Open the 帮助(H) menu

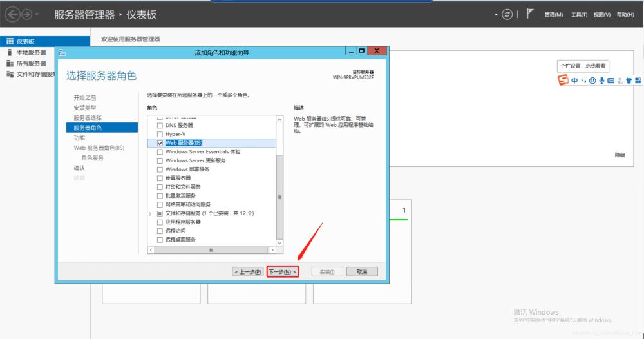(625, 14)
